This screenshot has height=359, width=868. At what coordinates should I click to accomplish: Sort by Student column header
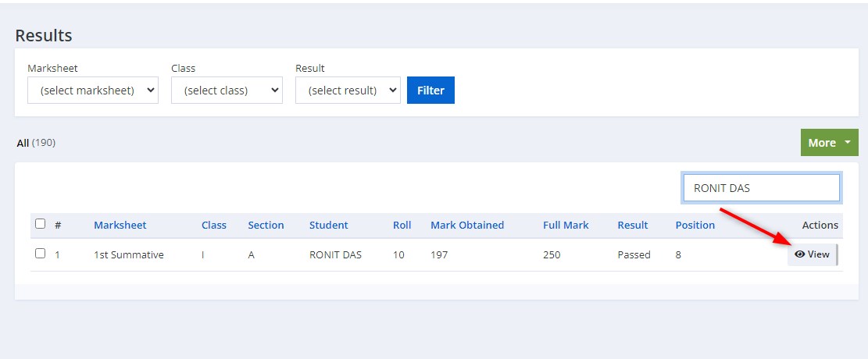(x=329, y=225)
